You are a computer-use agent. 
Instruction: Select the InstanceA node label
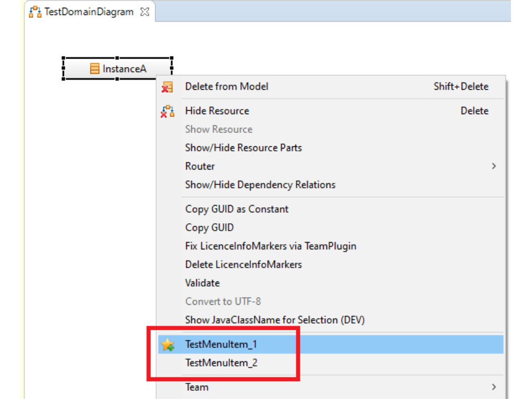[x=125, y=69]
